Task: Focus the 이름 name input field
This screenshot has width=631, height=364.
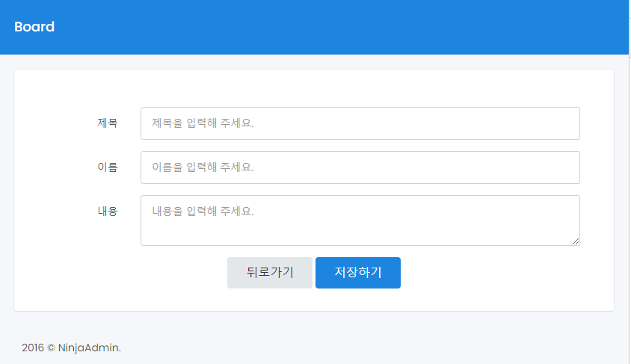Action: pos(360,167)
